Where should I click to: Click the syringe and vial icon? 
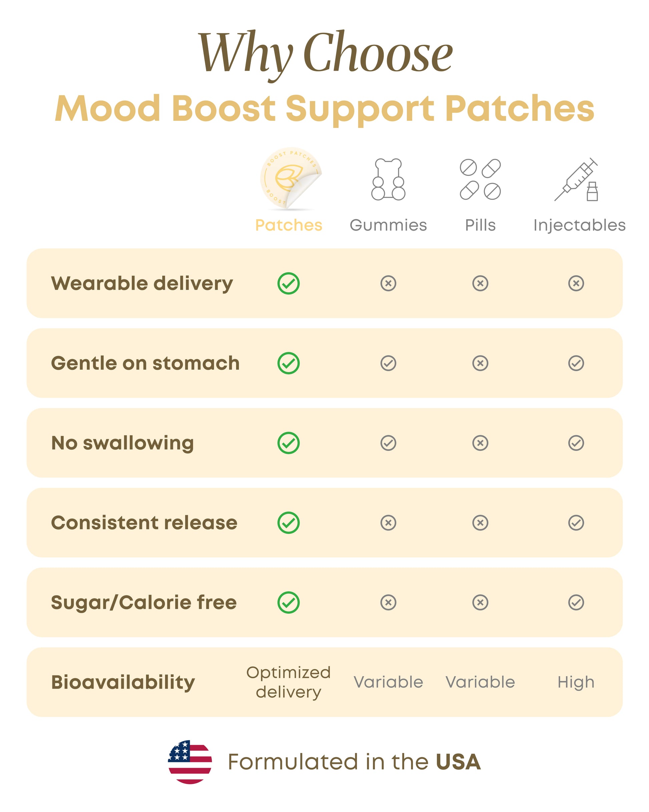pos(576,180)
